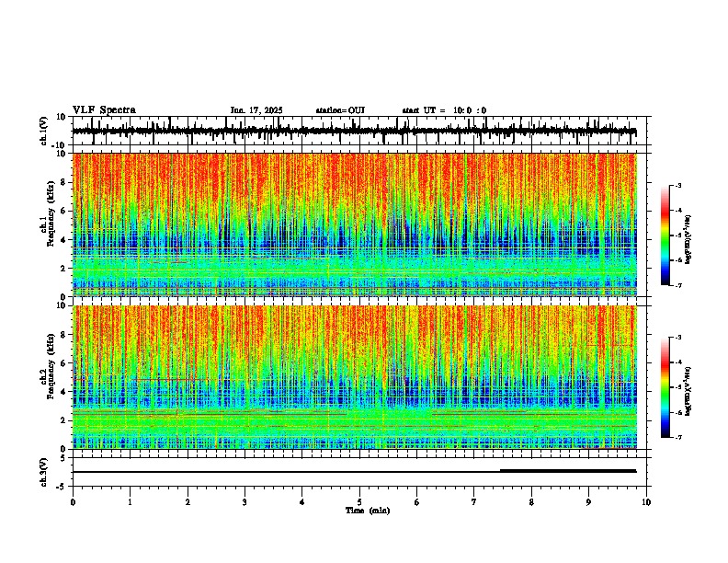
Task: Click the "ch.3(V)" axis label
Action: 44,472
